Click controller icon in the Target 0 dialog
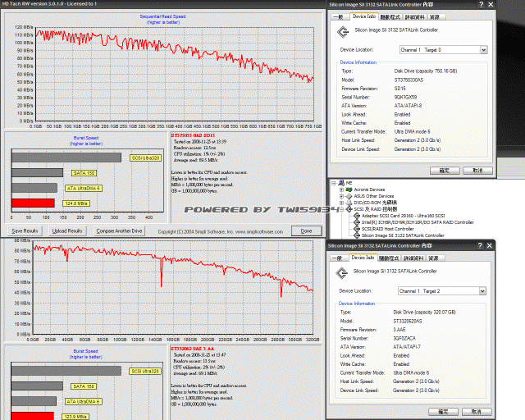The height and width of the screenshot is (420, 525). coord(343,32)
